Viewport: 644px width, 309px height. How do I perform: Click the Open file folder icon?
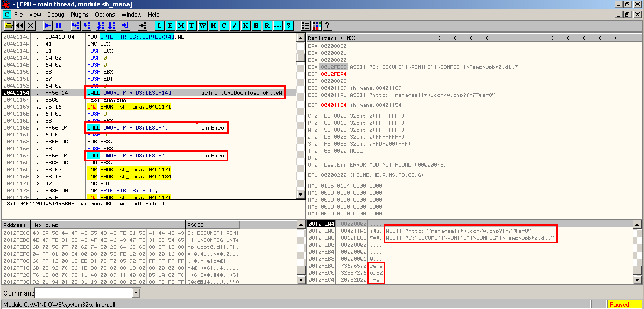pos(8,25)
